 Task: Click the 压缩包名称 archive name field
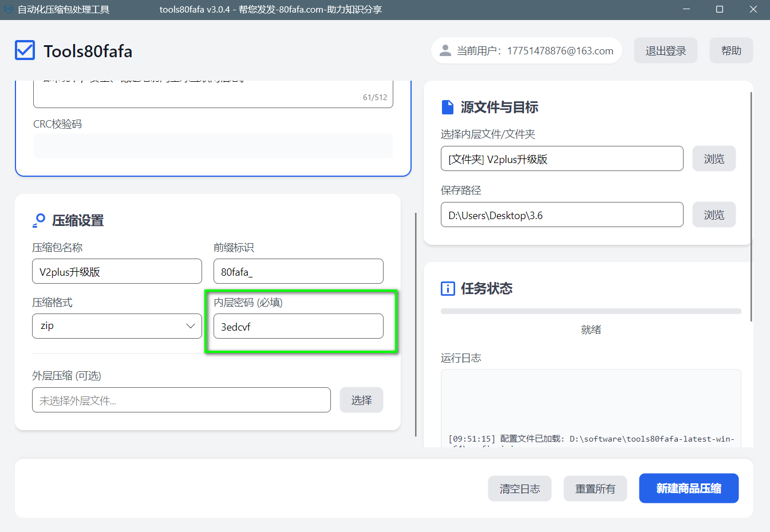pyautogui.click(x=117, y=272)
